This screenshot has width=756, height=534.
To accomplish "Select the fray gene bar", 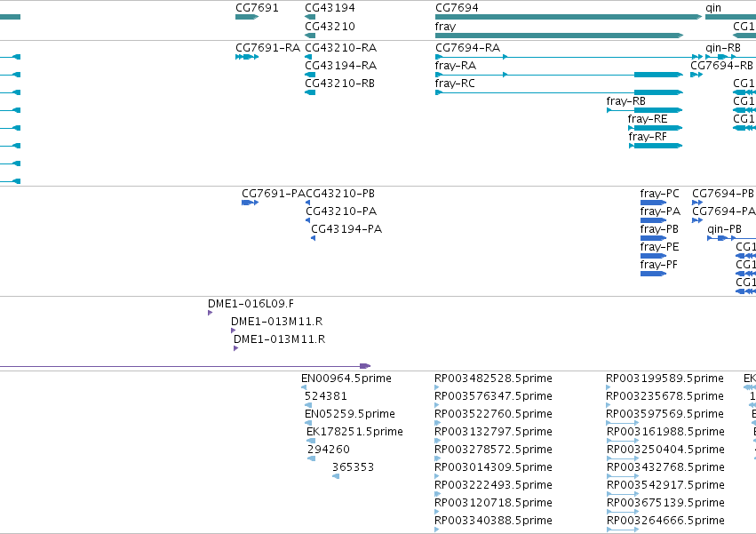I will coord(560,36).
